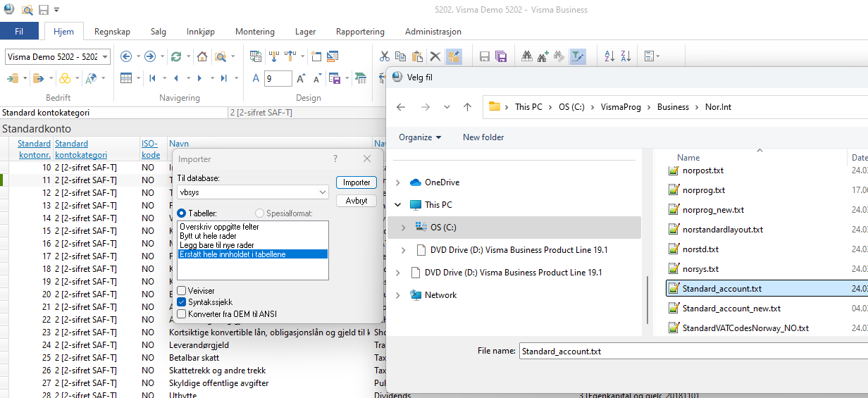Open the dropdown arrow beside the refresh icon
Image resolution: width=868 pixels, height=398 pixels.
187,56
